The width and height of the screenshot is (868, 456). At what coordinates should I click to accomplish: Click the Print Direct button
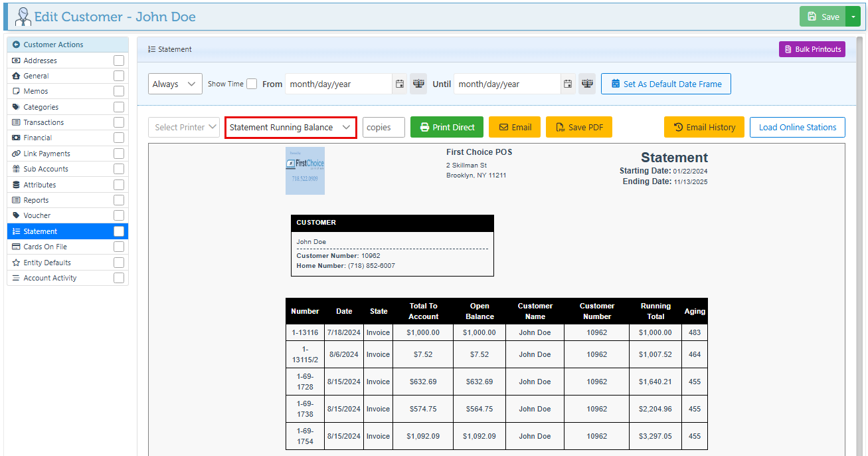pos(446,128)
